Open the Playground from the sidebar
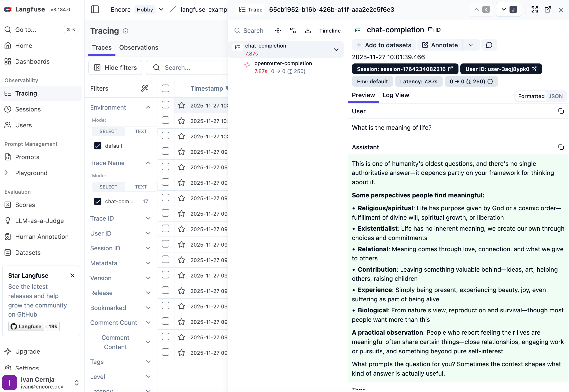Image resolution: width=569 pixels, height=392 pixels. [x=31, y=173]
